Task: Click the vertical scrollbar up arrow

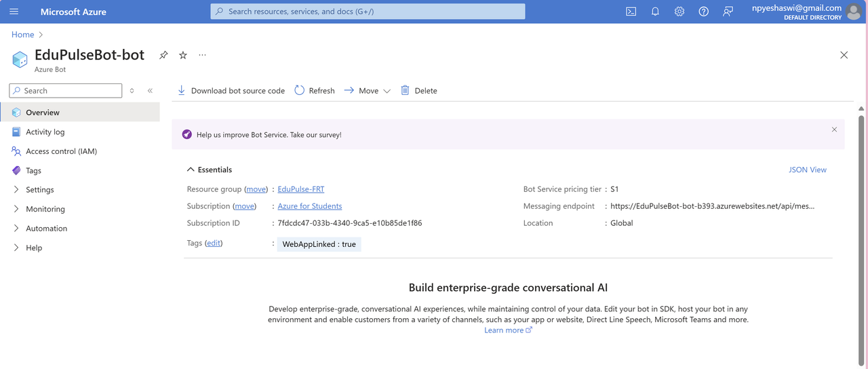Action: (862, 109)
